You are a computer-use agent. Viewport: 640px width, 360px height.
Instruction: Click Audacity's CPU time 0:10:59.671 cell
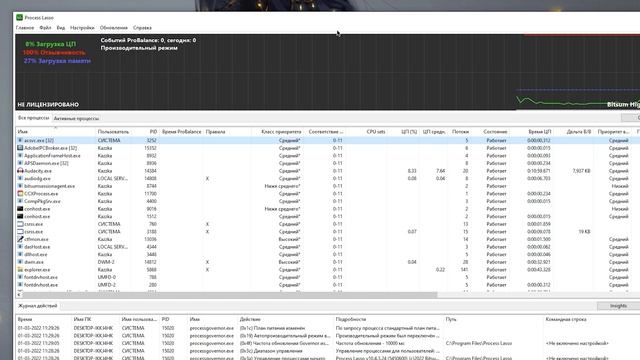(539, 171)
